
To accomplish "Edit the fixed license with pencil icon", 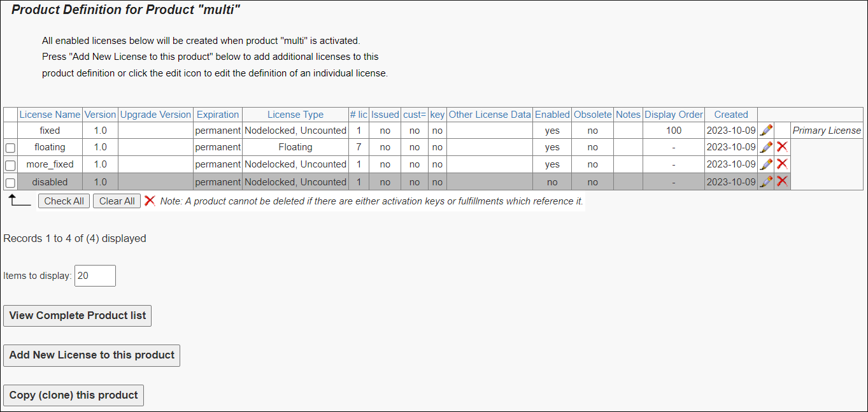I will [x=766, y=130].
